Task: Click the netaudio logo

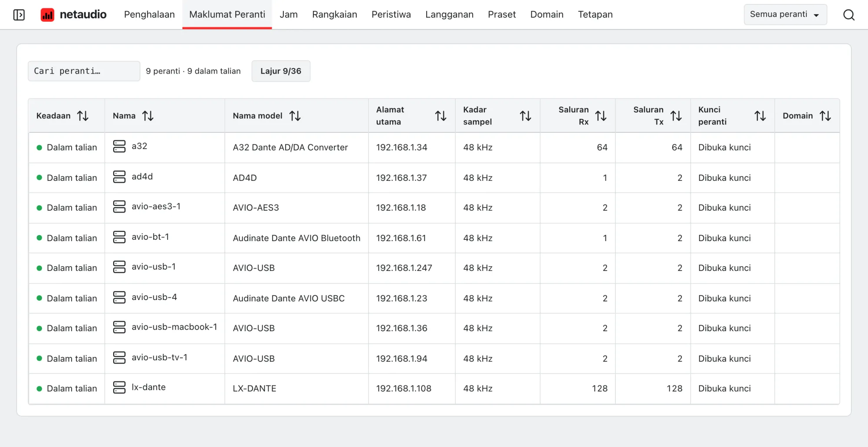Action: click(73, 15)
